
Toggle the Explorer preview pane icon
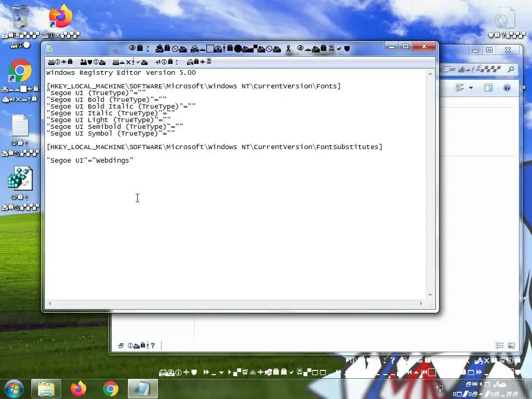point(488,87)
